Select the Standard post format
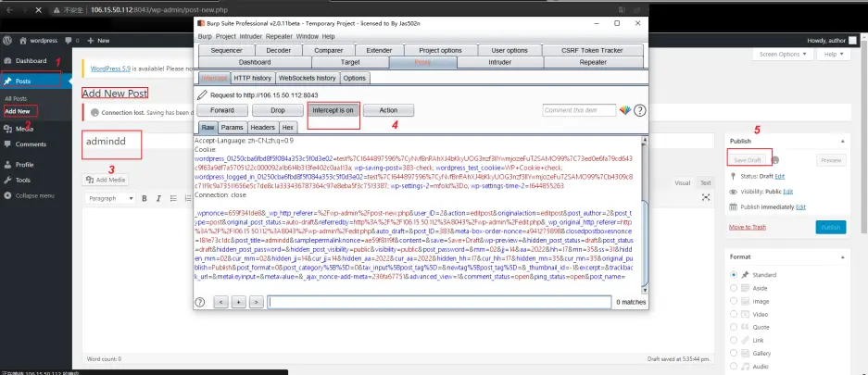Screen dimensions: 868x375 point(734,275)
